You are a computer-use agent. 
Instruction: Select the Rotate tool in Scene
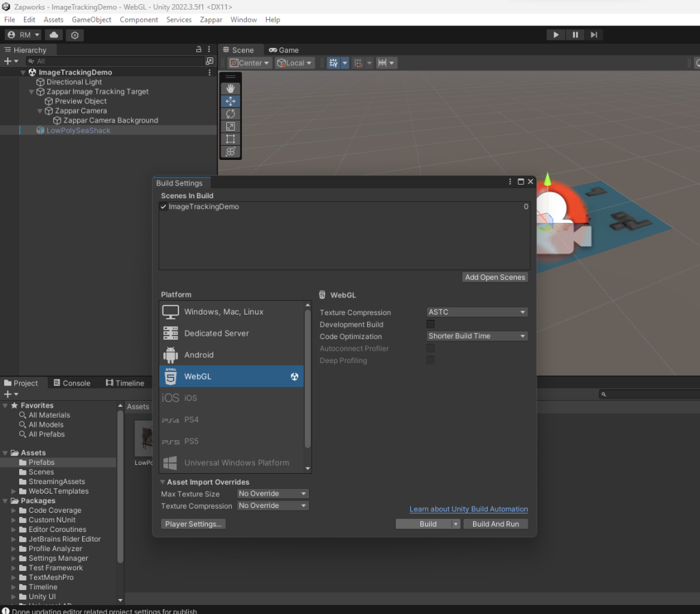point(230,114)
